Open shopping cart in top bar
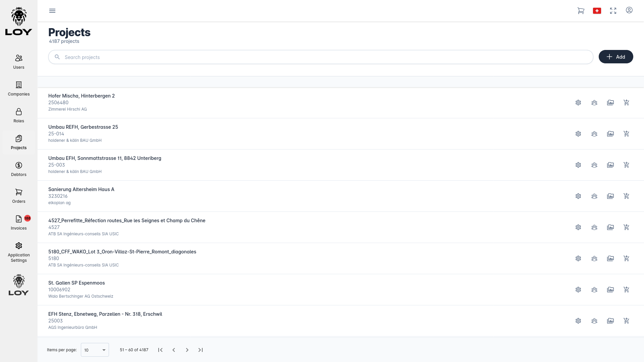Screen dimensions: 644x362 pos(581,11)
